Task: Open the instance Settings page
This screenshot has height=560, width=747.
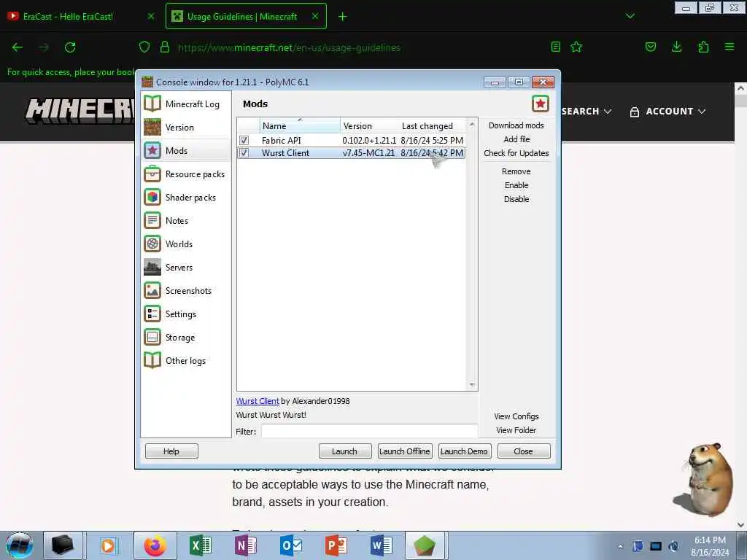Action: point(186,314)
